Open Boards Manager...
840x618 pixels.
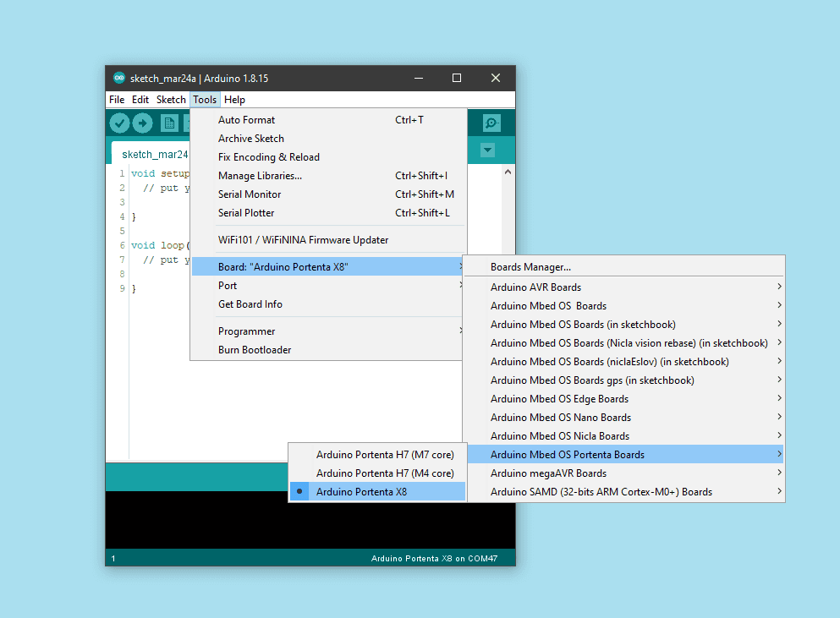624,266
